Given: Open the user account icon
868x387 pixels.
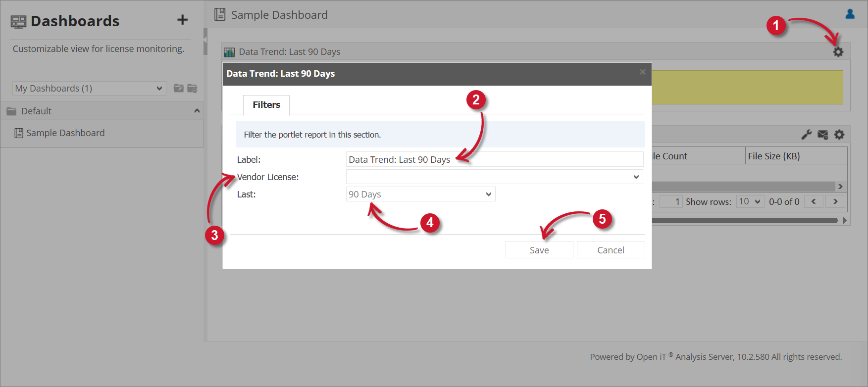Looking at the screenshot, I should [850, 14].
